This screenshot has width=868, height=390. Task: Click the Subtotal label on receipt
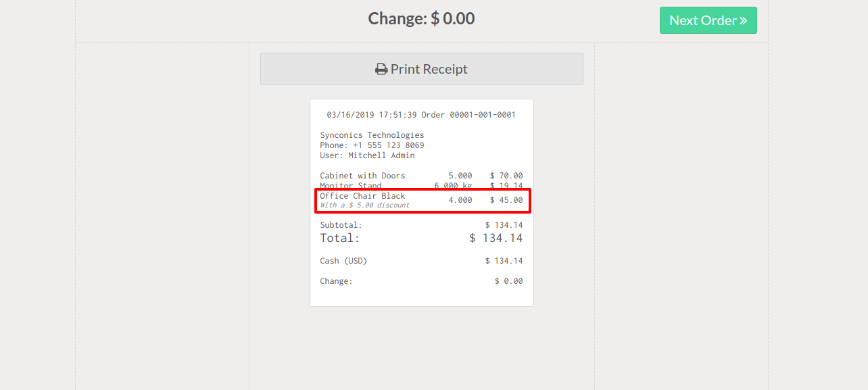click(x=341, y=225)
